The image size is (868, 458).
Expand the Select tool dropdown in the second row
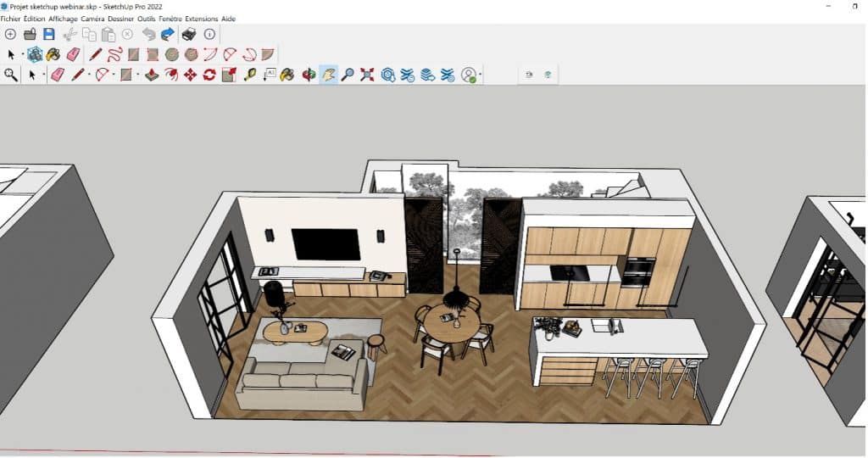(22, 54)
